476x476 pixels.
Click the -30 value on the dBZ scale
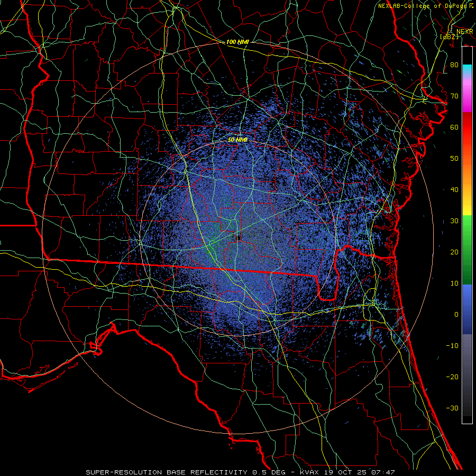452,408
